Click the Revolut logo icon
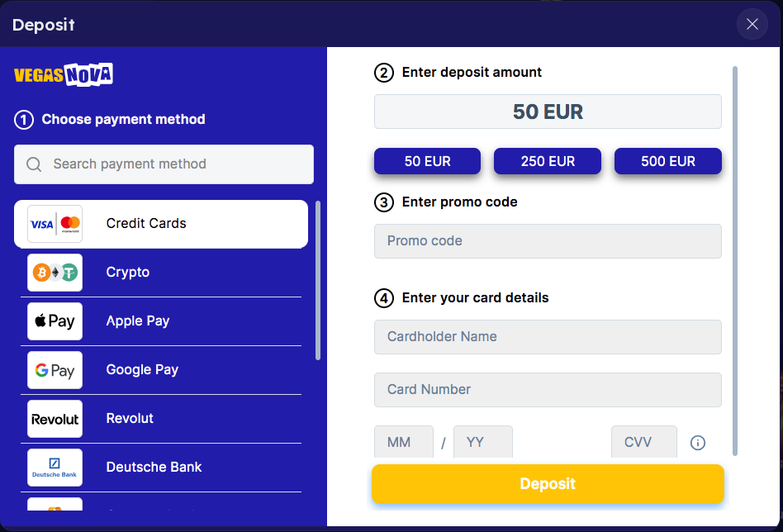Screen dimensions: 783x532 pyautogui.click(x=55, y=419)
